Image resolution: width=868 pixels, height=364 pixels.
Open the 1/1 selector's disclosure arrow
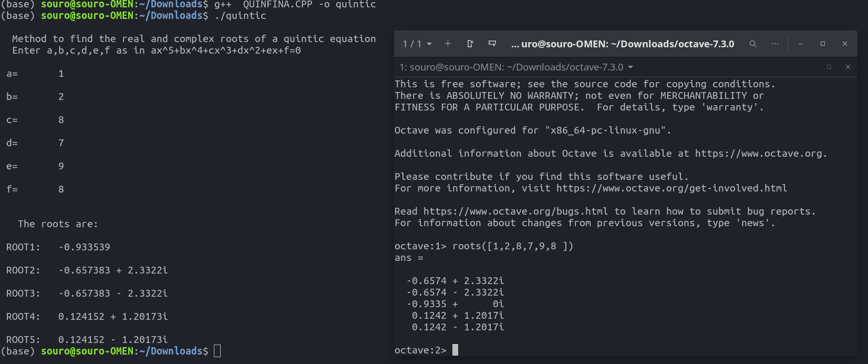tap(429, 44)
